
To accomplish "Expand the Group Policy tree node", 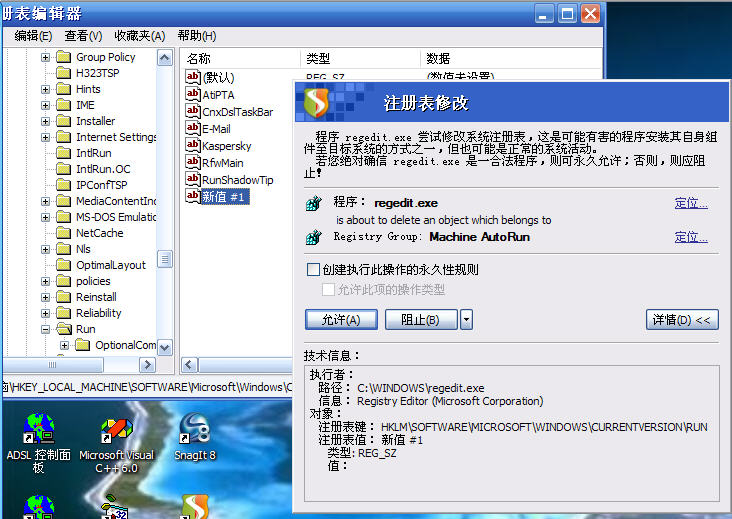I will pos(45,57).
